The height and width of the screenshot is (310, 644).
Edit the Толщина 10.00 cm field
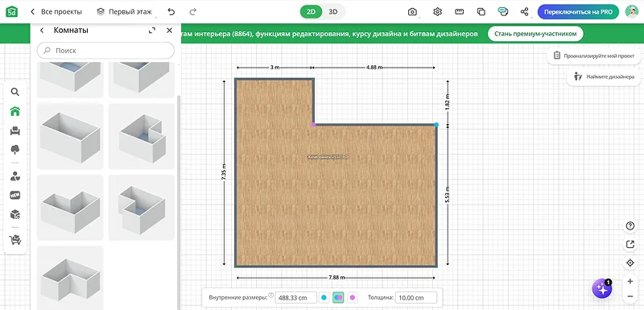point(416,298)
